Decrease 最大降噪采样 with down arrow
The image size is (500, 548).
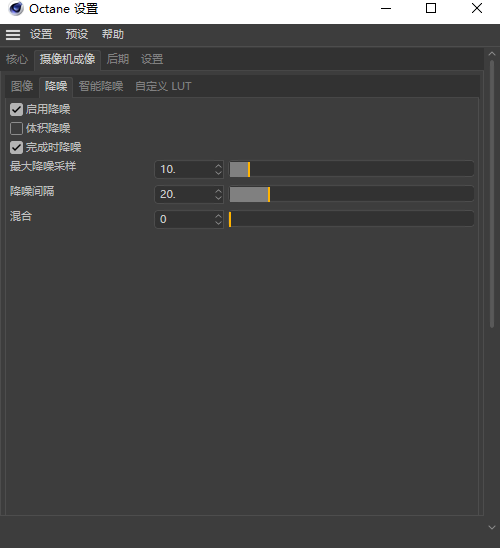pos(218,173)
